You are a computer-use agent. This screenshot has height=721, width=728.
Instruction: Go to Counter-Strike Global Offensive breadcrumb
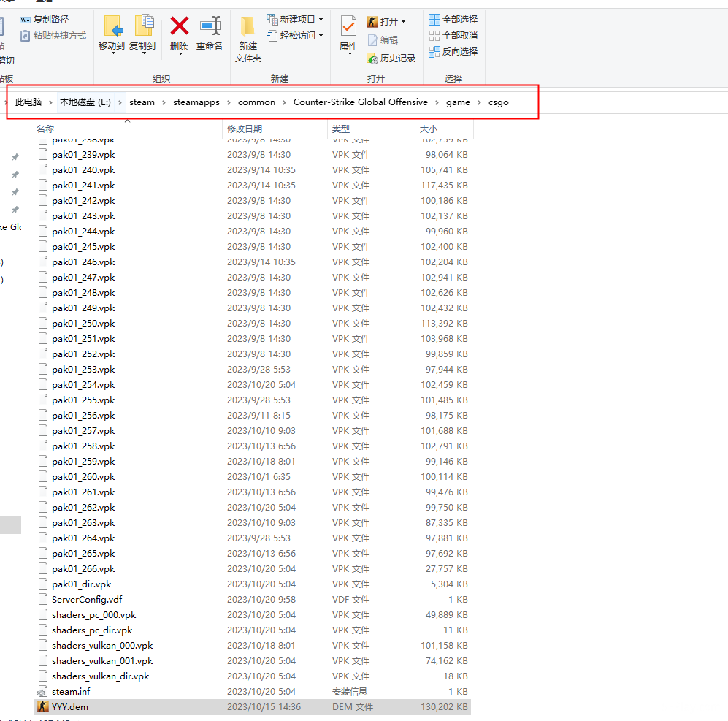(360, 102)
